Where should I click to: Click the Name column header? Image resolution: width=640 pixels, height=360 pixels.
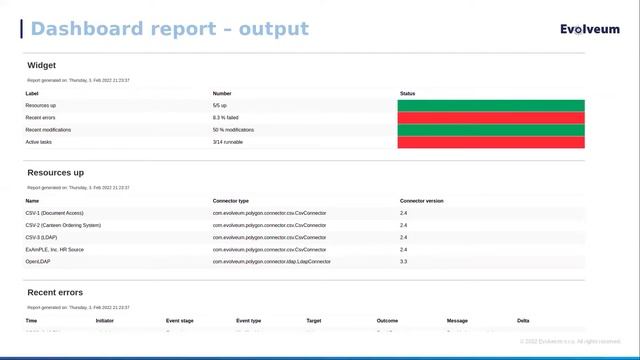32,201
